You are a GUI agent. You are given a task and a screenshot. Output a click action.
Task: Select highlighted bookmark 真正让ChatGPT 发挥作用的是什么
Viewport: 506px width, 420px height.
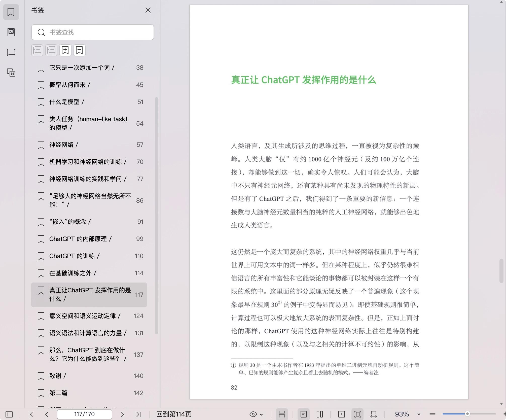pyautogui.click(x=89, y=295)
